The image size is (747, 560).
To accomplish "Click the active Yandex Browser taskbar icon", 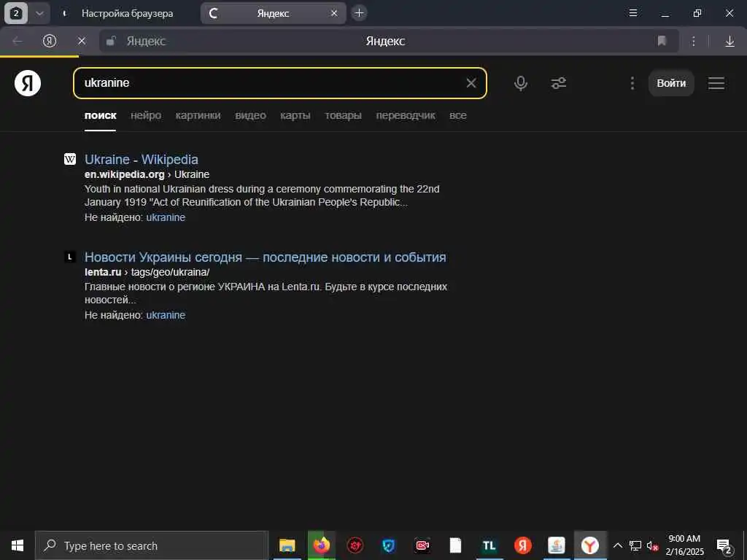I will 589,545.
